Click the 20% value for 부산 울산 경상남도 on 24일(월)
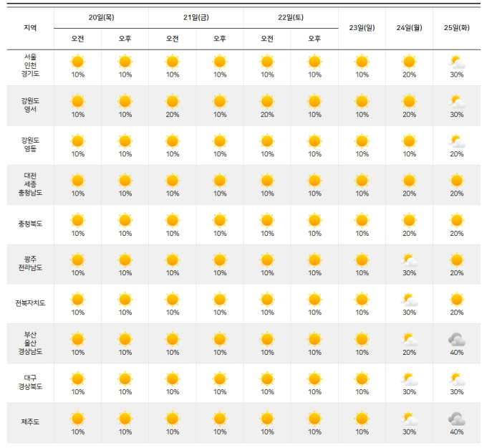The width and height of the screenshot is (487, 448). click(409, 352)
